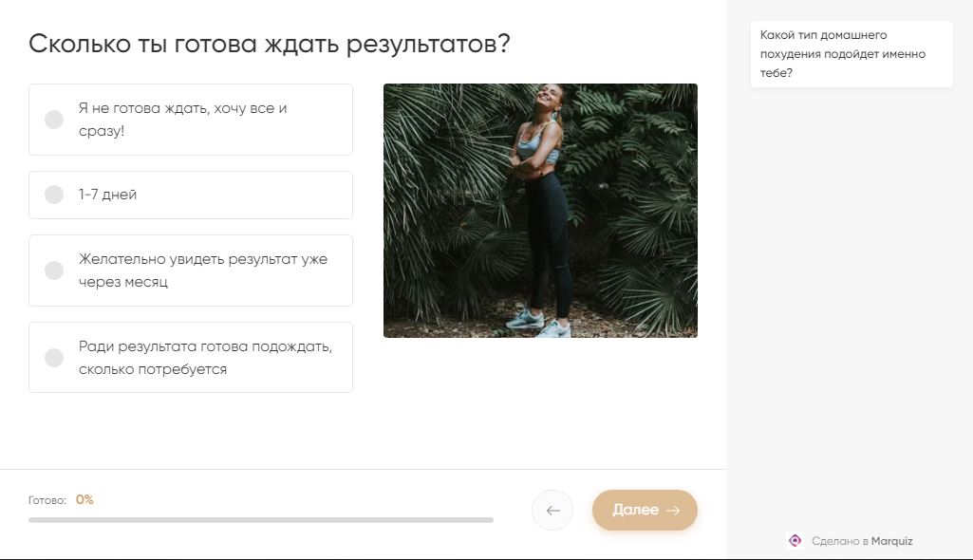Click the quiz progress bar
Screen dimensions: 973x560
coord(261,520)
